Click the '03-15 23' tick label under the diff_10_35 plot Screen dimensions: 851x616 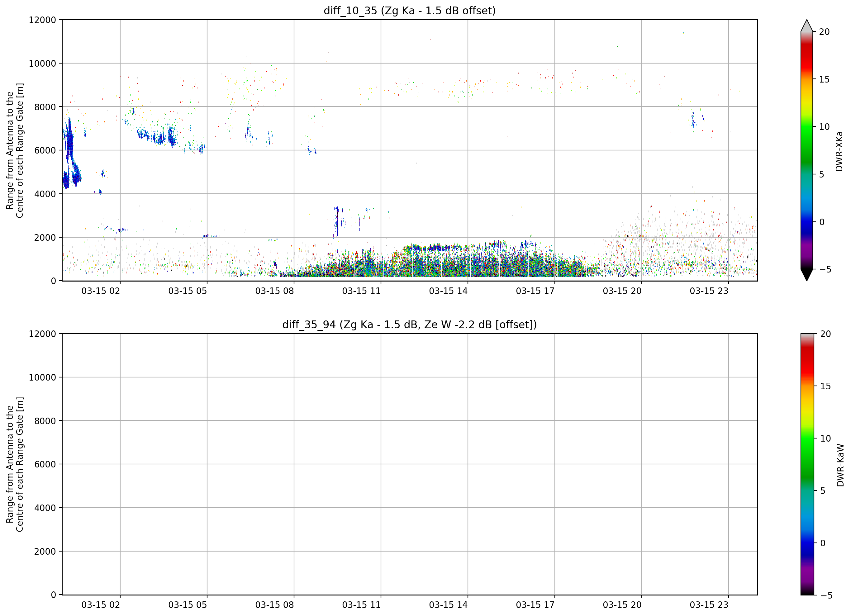tap(709, 291)
